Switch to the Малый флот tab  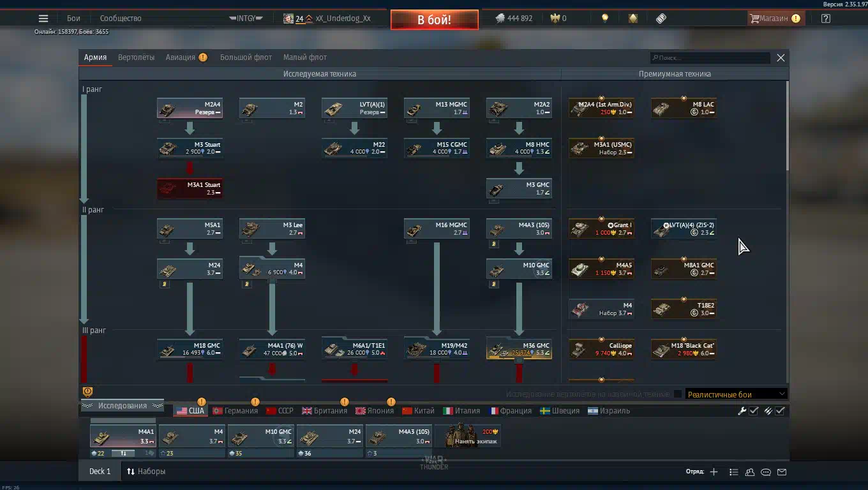[x=305, y=57]
